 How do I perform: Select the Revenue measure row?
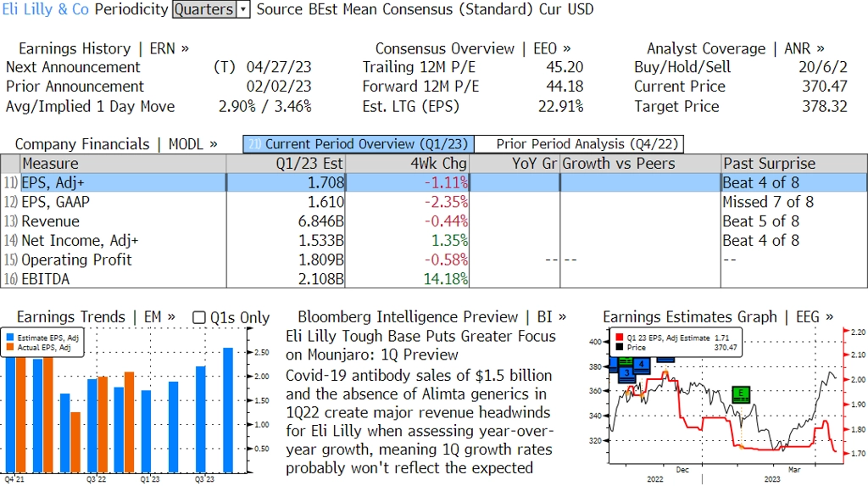(434, 221)
